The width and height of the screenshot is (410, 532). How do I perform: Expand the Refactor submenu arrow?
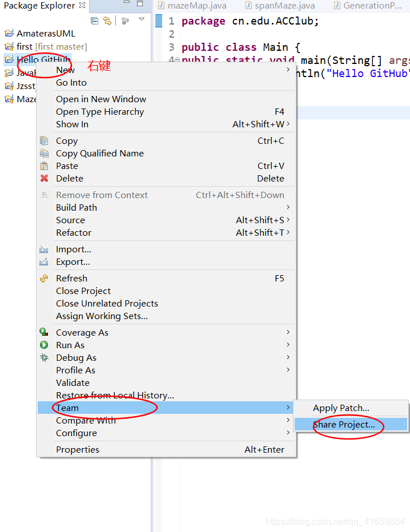point(288,232)
